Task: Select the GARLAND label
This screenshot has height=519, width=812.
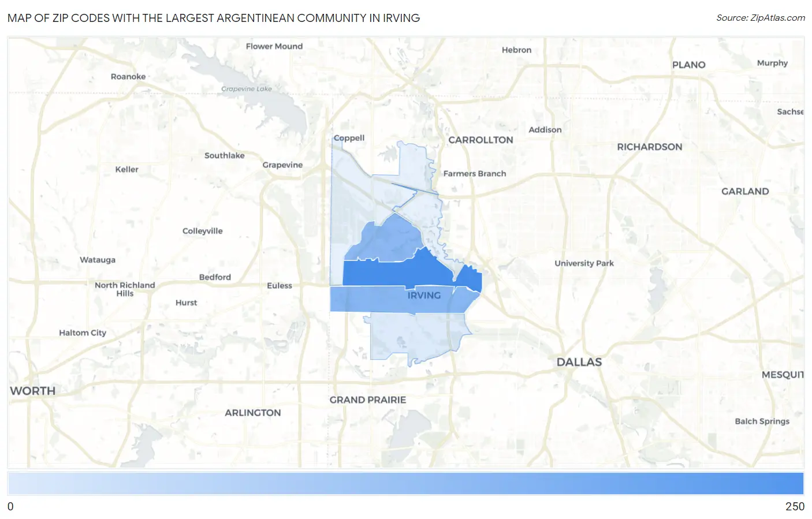Action: [745, 191]
